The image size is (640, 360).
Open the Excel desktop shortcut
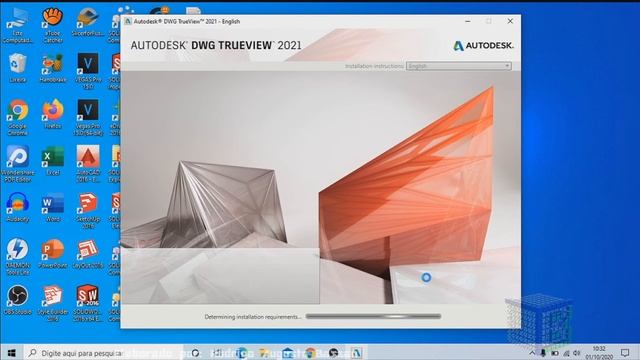point(53,161)
